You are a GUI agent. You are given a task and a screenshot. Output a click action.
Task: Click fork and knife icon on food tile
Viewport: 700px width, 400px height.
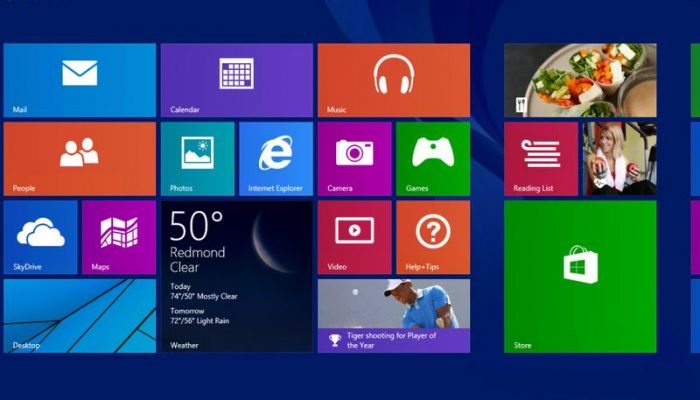[x=521, y=105]
